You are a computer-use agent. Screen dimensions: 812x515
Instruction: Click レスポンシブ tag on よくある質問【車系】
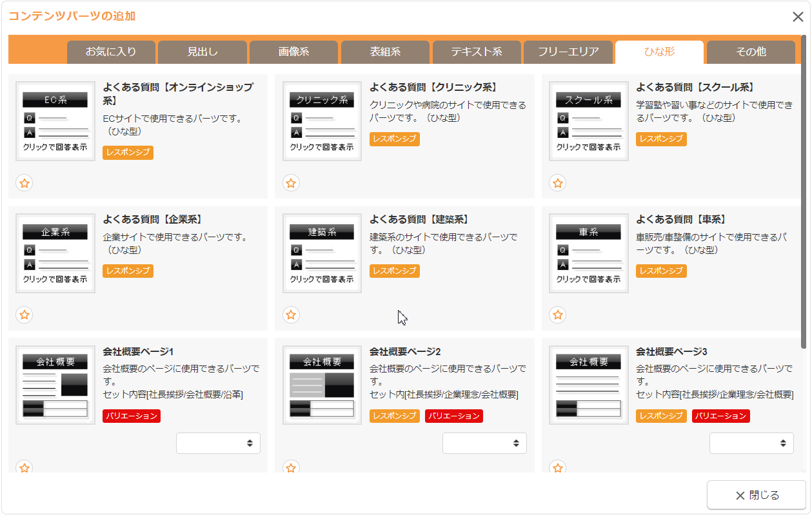click(x=661, y=271)
